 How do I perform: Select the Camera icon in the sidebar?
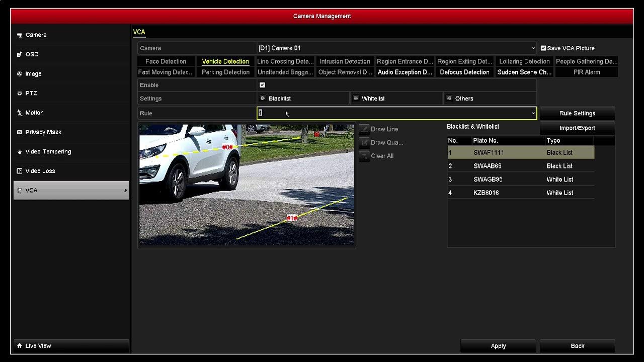(x=20, y=35)
